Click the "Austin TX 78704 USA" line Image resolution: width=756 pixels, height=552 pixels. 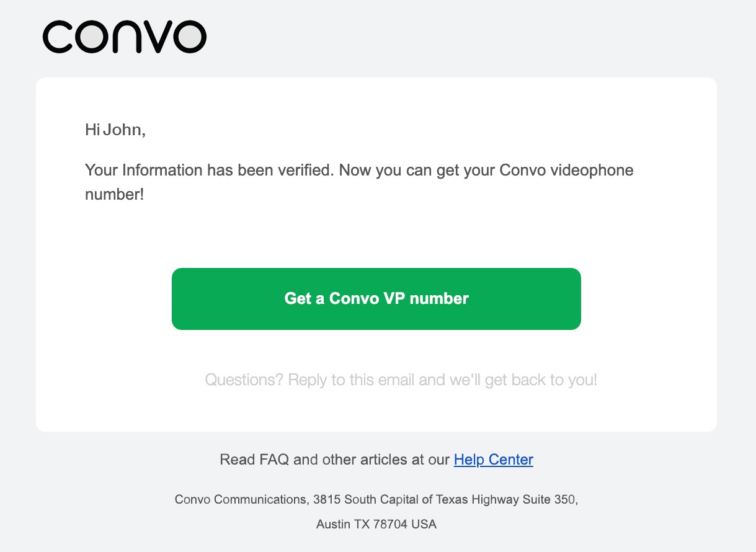coord(376,524)
